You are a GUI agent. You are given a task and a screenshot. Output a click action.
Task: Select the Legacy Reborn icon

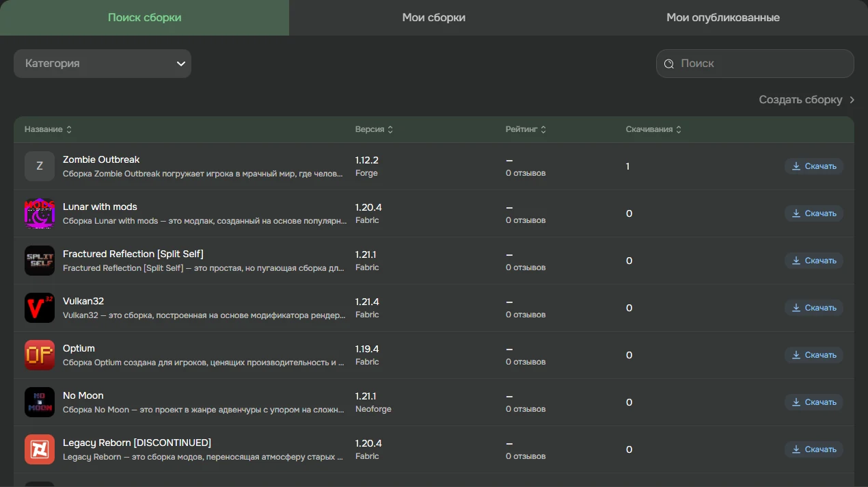coord(40,449)
